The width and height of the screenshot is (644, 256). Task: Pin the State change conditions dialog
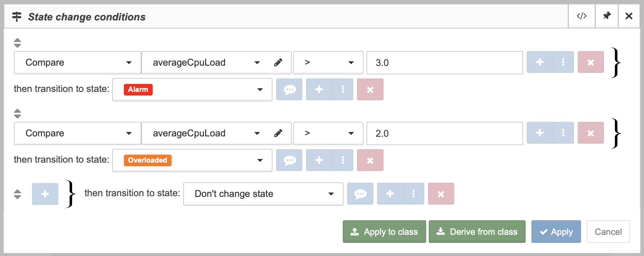pyautogui.click(x=607, y=16)
